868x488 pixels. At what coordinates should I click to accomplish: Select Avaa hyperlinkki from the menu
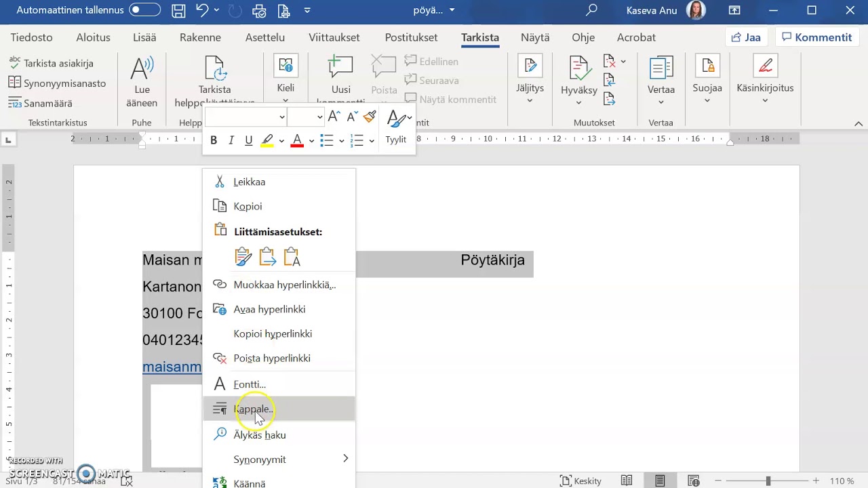click(x=279, y=309)
